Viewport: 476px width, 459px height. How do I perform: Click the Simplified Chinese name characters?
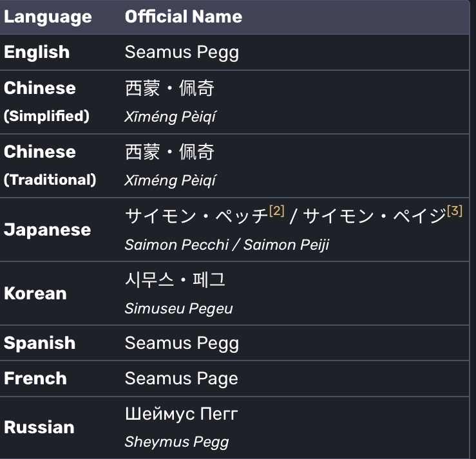click(169, 88)
